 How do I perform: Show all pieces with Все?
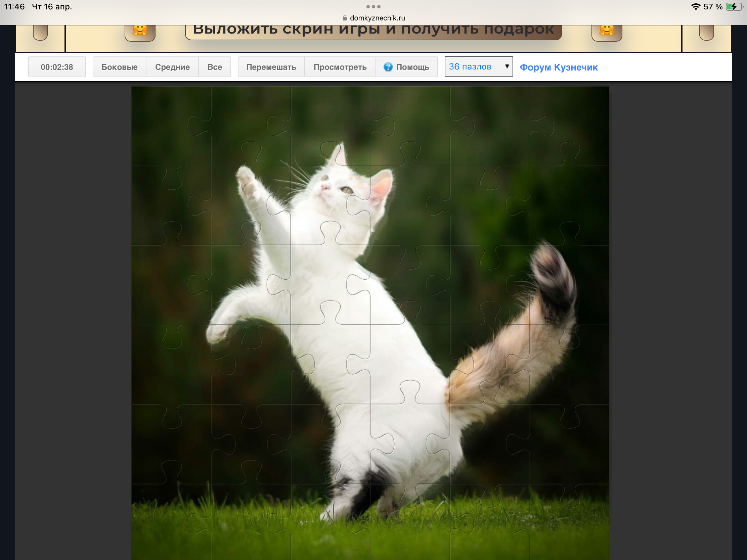tap(214, 67)
